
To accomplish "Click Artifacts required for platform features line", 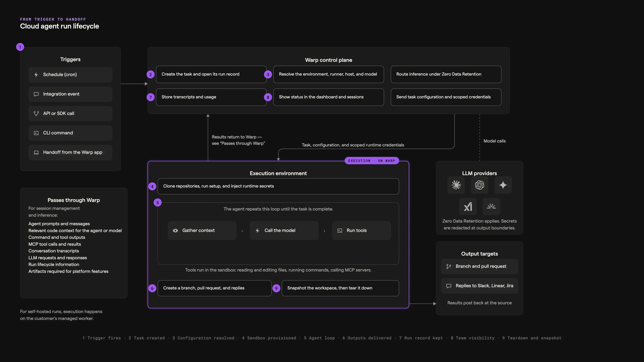I will (68, 271).
